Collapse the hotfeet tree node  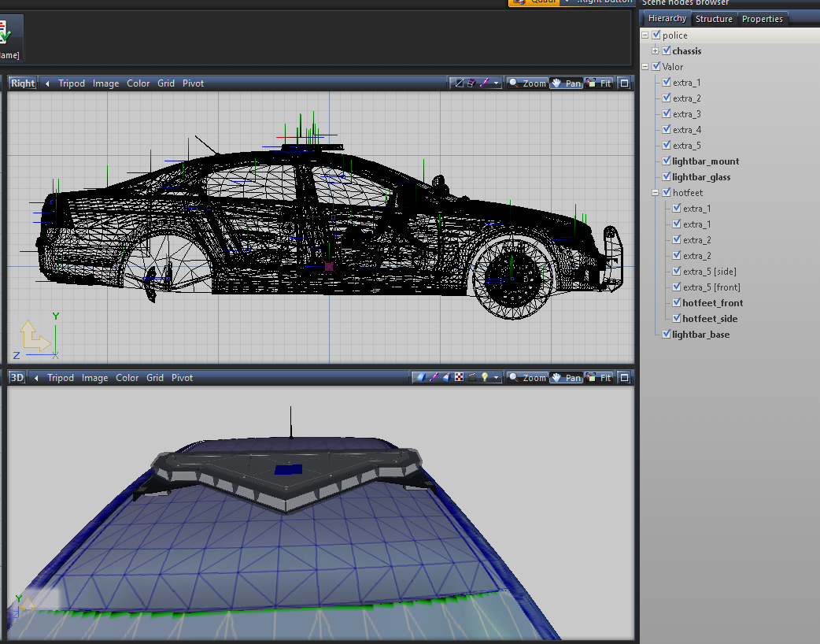click(656, 193)
